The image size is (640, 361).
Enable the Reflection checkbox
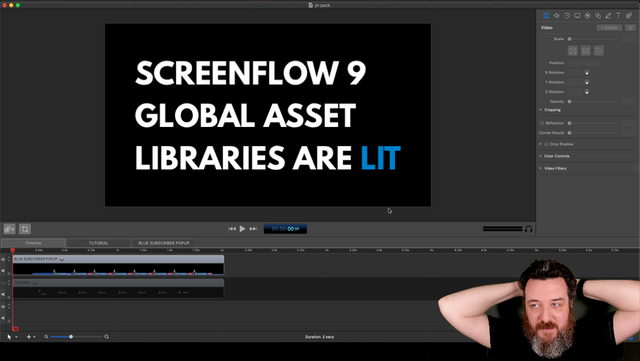[x=542, y=123]
